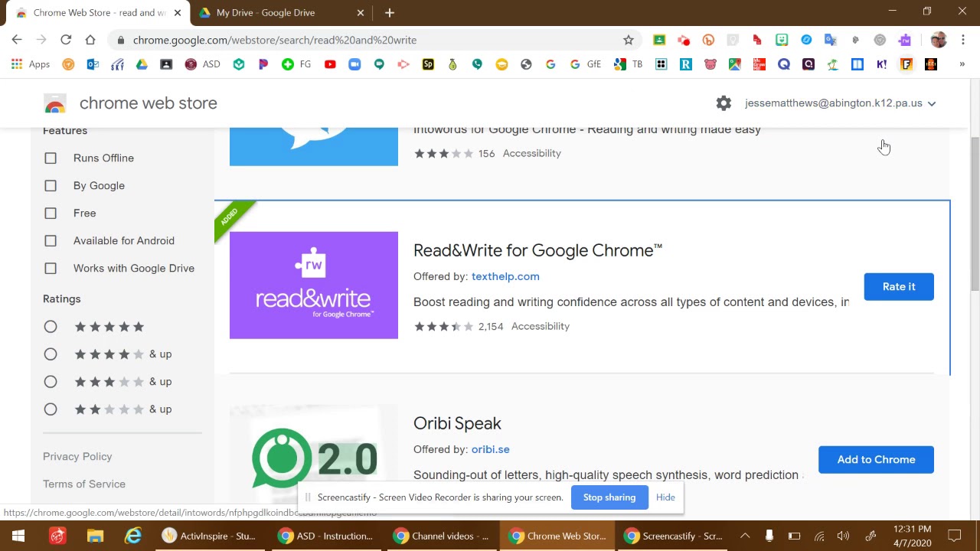The image size is (980, 551).
Task: Open the texthelp.com link
Action: [505, 276]
